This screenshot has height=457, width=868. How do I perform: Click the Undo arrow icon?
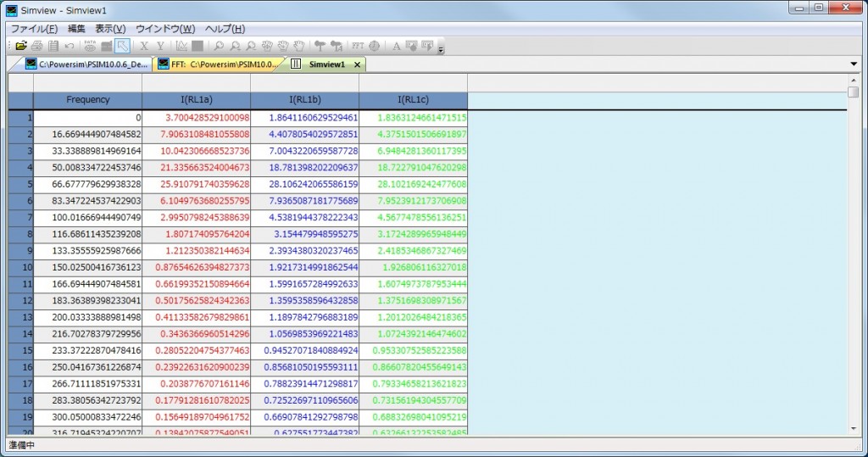pyautogui.click(x=70, y=46)
